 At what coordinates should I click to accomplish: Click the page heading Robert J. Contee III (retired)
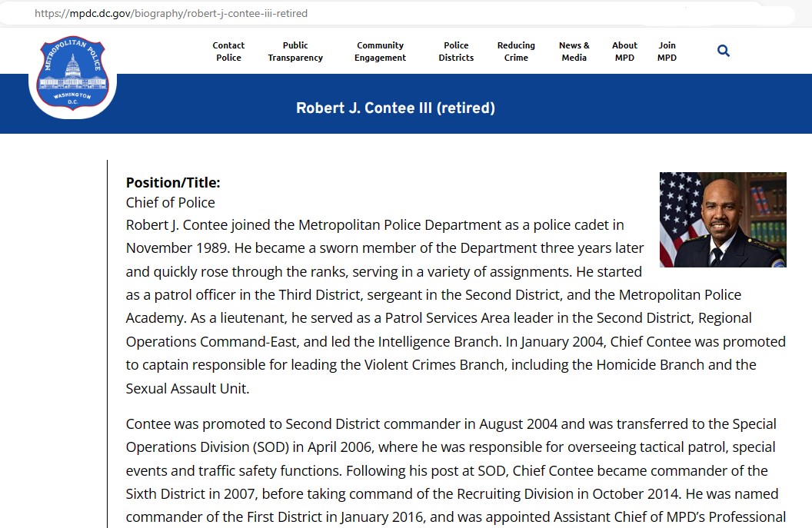396,108
